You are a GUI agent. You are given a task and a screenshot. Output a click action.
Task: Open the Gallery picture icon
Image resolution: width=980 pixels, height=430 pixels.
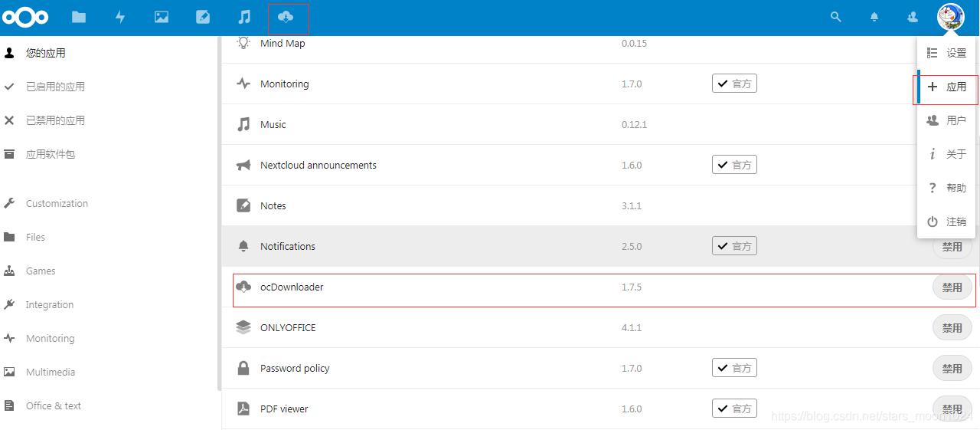(162, 17)
